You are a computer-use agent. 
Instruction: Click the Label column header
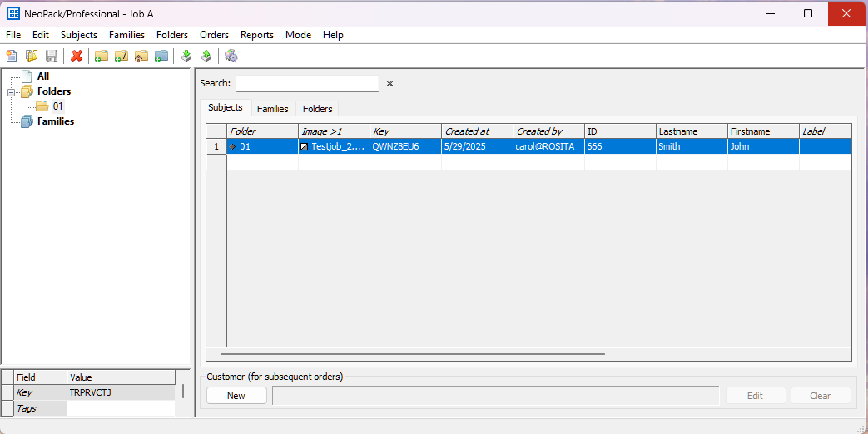click(x=825, y=131)
